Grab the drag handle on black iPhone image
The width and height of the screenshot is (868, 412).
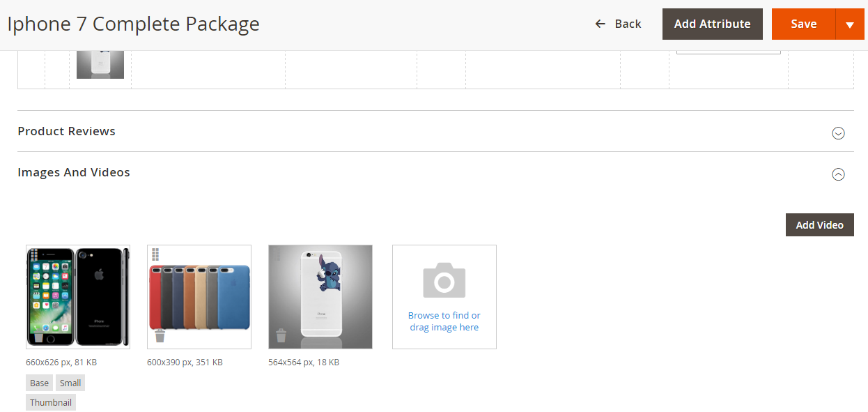35,254
